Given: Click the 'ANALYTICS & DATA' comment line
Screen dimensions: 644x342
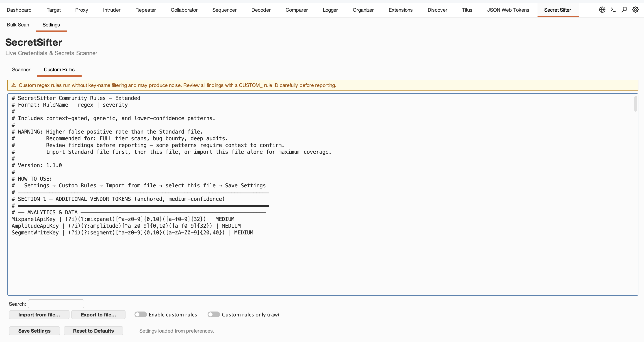Looking at the screenshot, I should (x=139, y=212).
